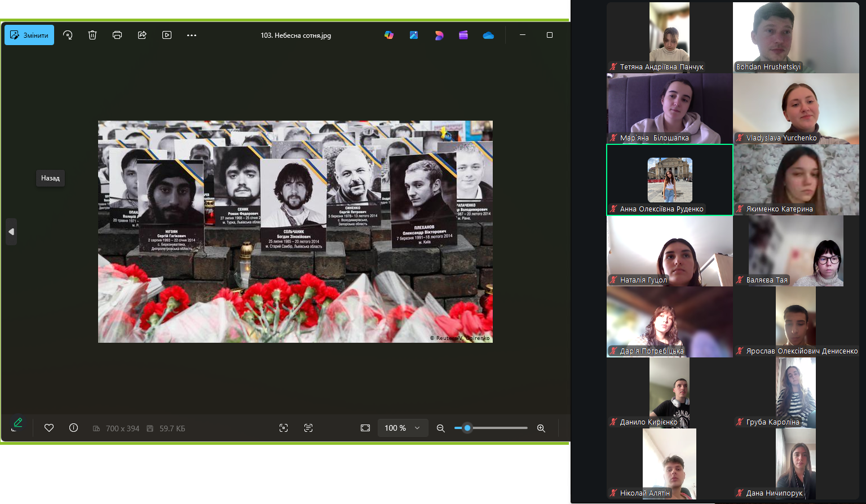Open Дар'я Погребіцька video tile
Image resolution: width=866 pixels, height=504 pixels.
(x=670, y=322)
